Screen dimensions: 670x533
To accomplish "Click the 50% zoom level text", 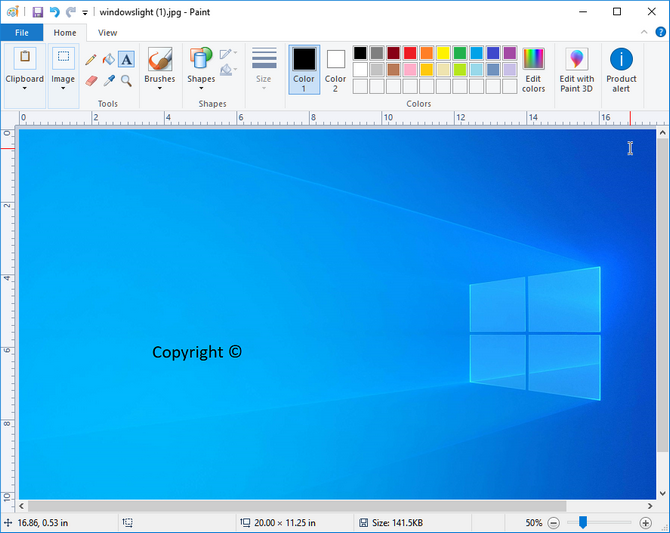I will [x=534, y=523].
